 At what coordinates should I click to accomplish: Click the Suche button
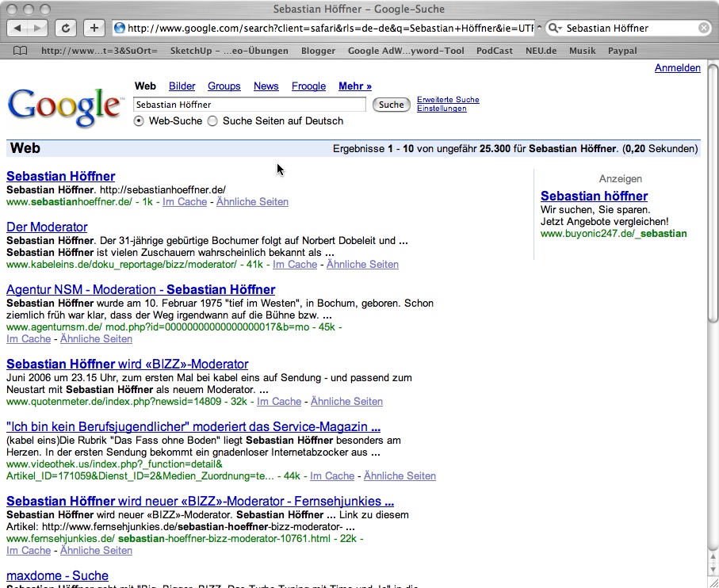391,105
